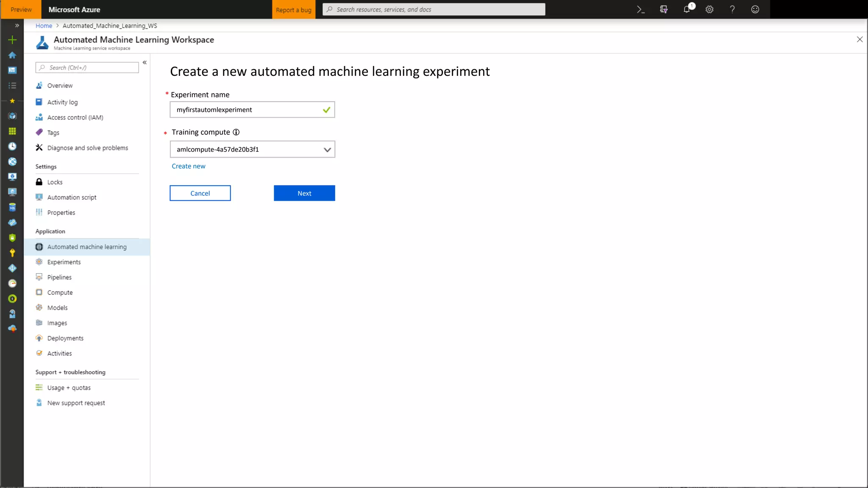This screenshot has width=868, height=488.
Task: Open portal Settings gear
Action: coord(709,9)
